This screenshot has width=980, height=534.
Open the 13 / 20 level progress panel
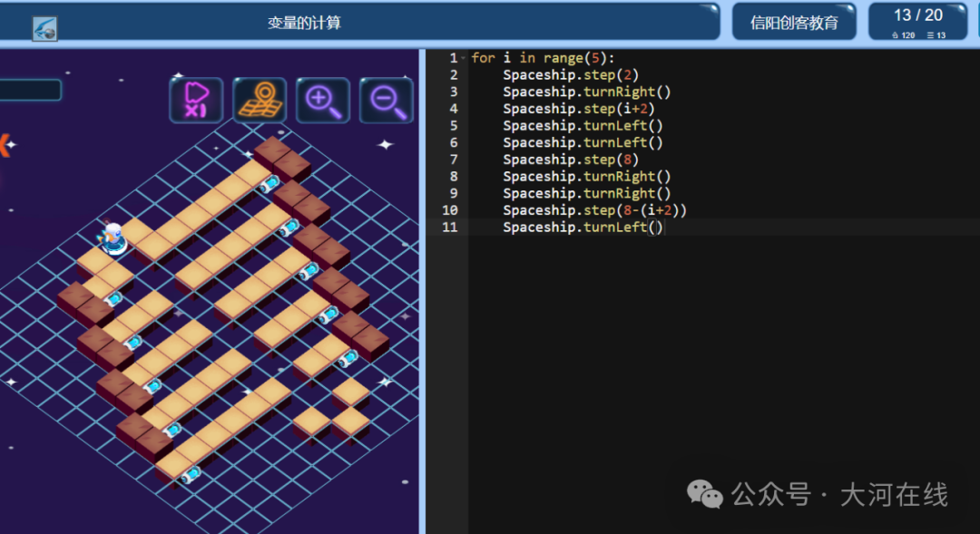pyautogui.click(x=917, y=21)
